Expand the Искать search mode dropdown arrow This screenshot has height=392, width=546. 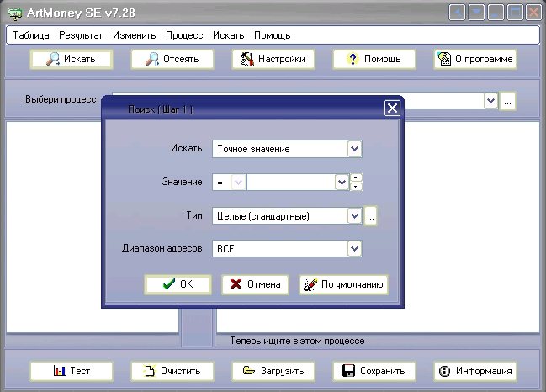click(354, 149)
